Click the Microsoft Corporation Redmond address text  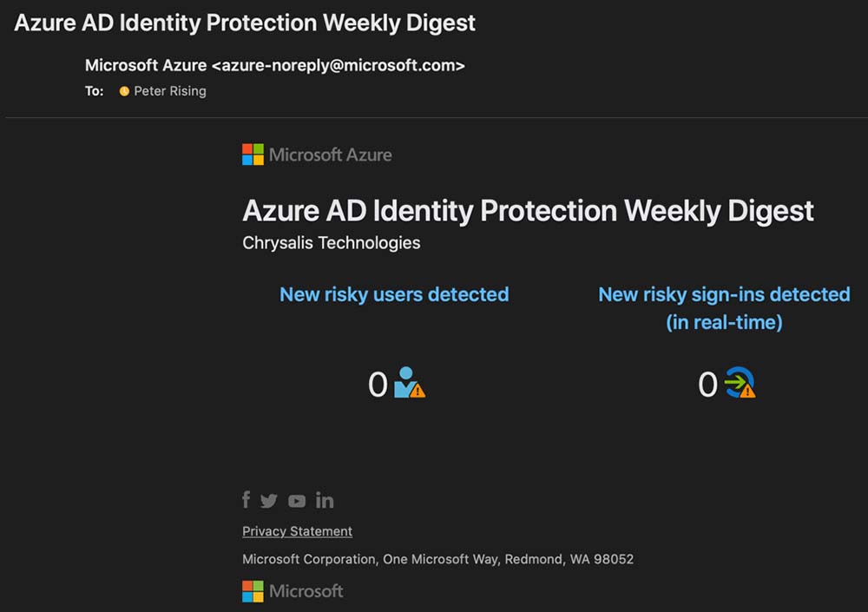(x=437, y=559)
